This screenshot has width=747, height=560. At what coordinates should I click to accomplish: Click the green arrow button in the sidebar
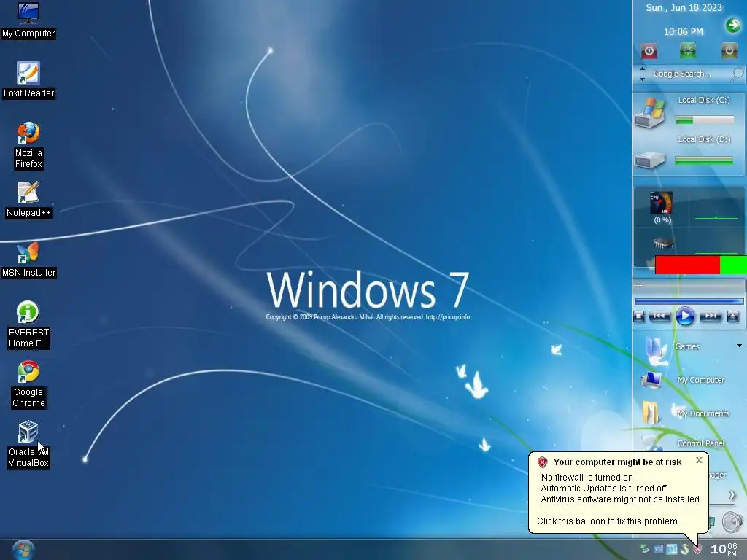point(733,25)
